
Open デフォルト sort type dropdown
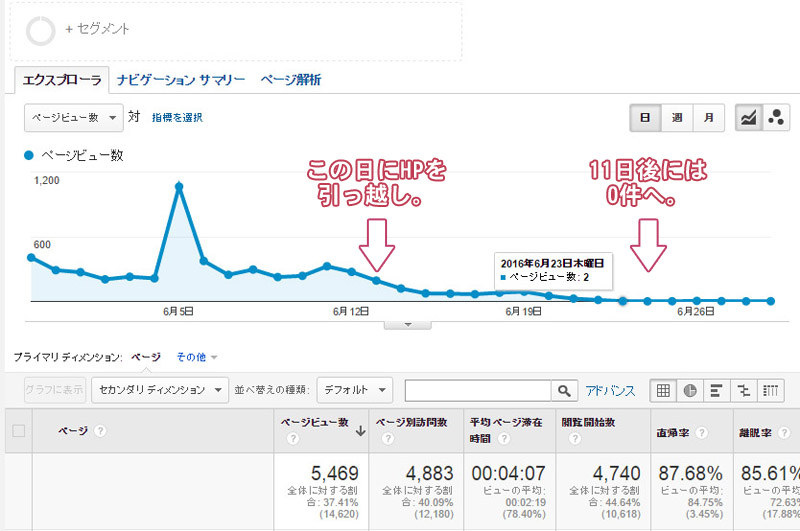355,390
